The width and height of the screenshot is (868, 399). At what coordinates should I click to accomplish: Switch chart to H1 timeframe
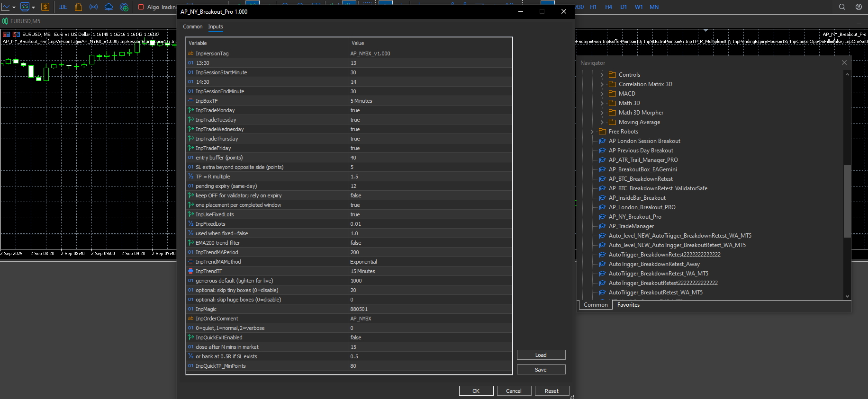pos(593,7)
